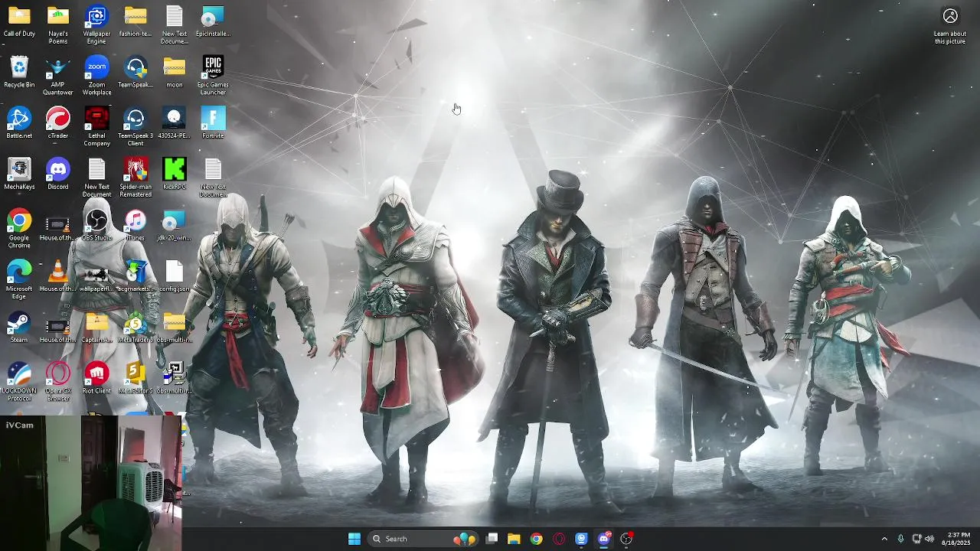Viewport: 980px width, 551px height.
Task: Open Zoom Workplace shortcut
Action: pos(96,77)
